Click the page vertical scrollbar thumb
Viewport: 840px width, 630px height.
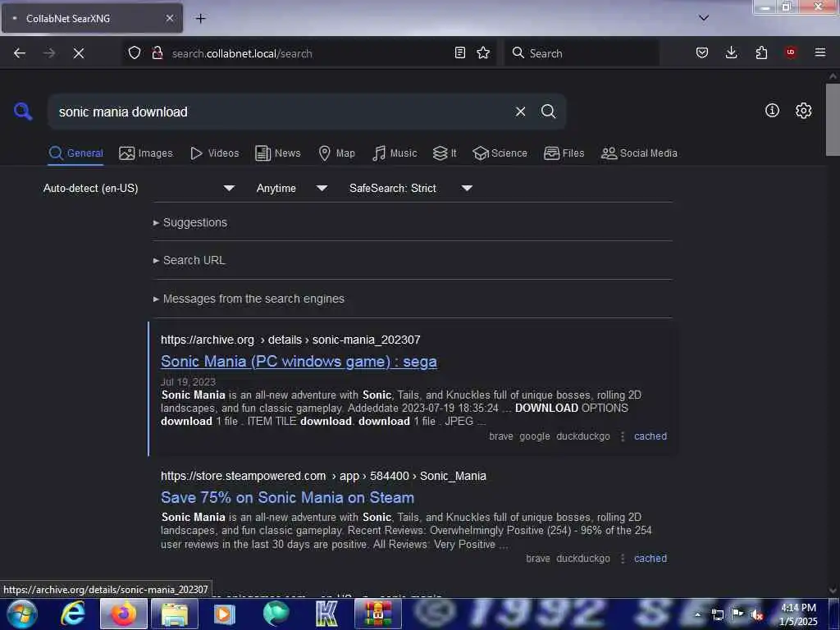tap(833, 119)
